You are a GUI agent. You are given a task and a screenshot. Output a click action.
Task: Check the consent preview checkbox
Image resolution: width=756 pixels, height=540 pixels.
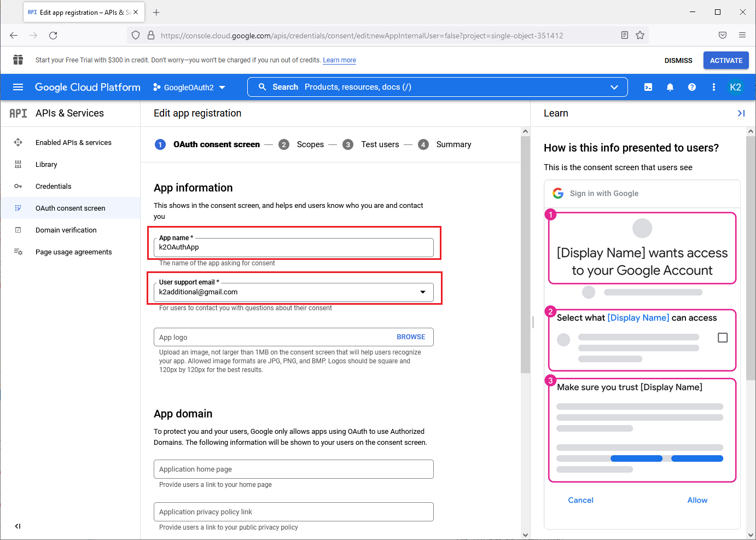pos(723,338)
